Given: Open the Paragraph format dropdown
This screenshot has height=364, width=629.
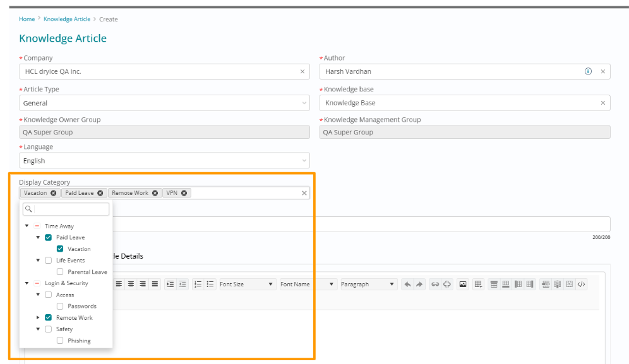Looking at the screenshot, I should click(x=368, y=285).
